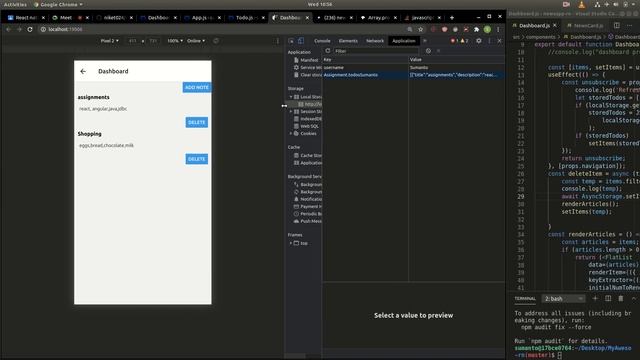Close Dashboard.js tab in VS Code
Viewport: 640px width, 360px height.
555,26
